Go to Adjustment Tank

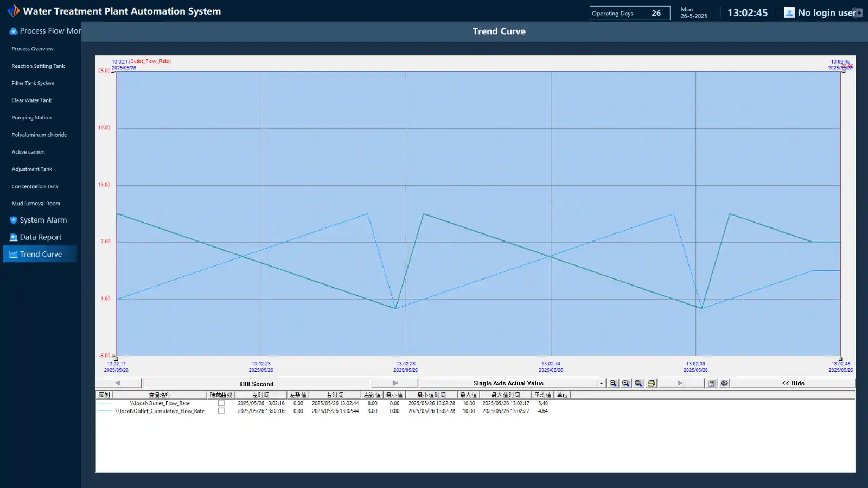[x=32, y=169]
